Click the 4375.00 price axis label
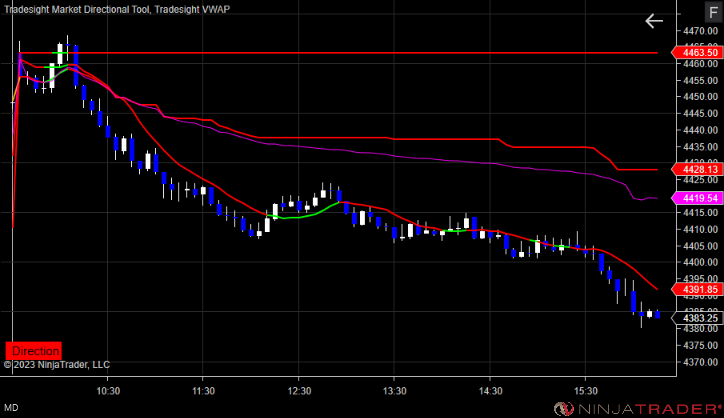The height and width of the screenshot is (418, 724). [700, 345]
